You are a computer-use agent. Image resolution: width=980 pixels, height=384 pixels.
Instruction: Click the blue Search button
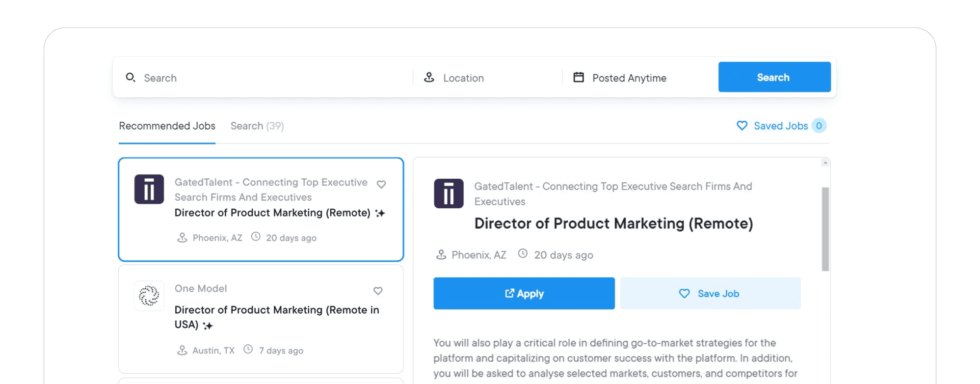[x=774, y=77]
